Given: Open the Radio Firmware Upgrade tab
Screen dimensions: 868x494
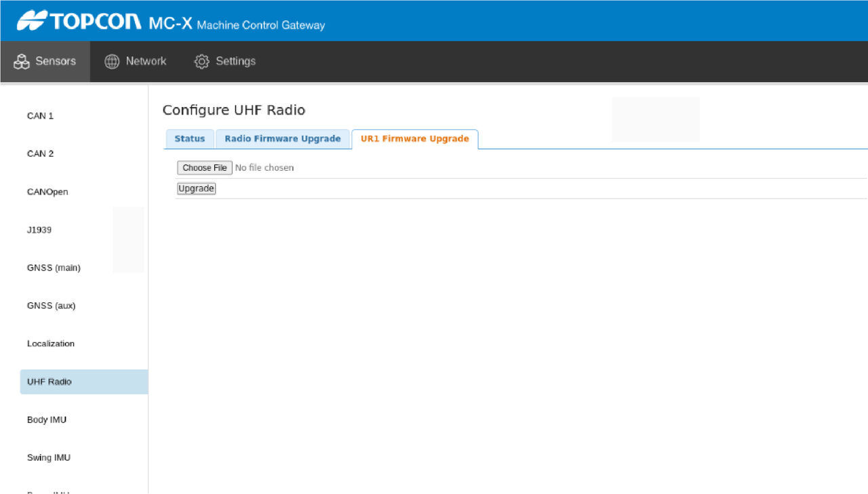Looking at the screenshot, I should (282, 139).
